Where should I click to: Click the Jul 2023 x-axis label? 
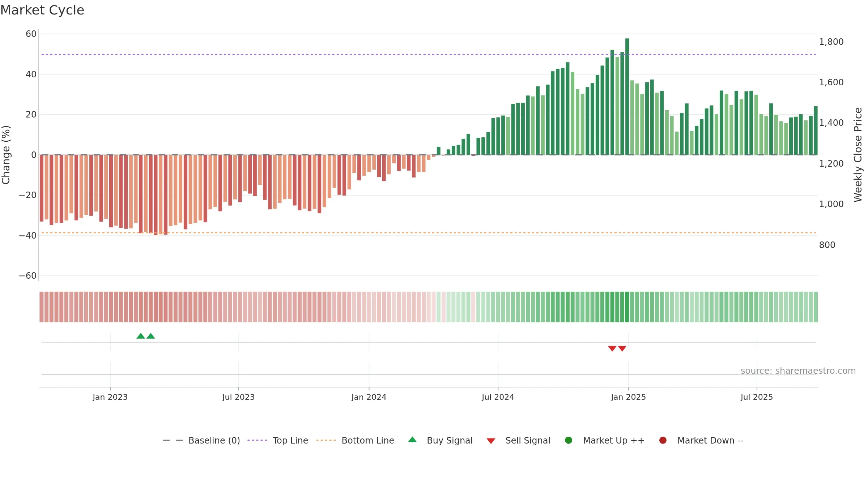pyautogui.click(x=238, y=397)
